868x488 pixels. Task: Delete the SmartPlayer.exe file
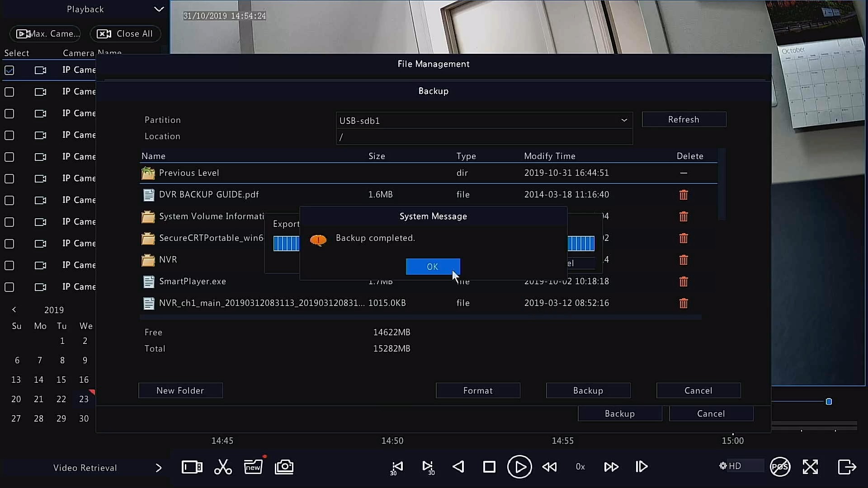click(683, 282)
